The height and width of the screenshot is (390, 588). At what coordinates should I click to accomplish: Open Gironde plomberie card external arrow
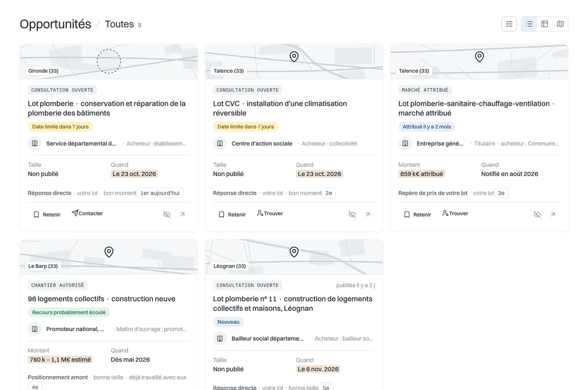click(x=182, y=214)
